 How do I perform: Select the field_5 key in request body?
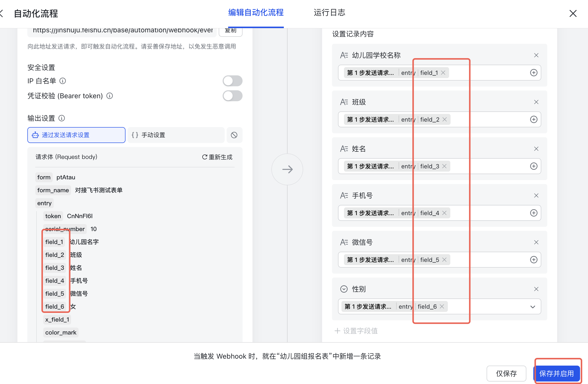[x=54, y=294]
